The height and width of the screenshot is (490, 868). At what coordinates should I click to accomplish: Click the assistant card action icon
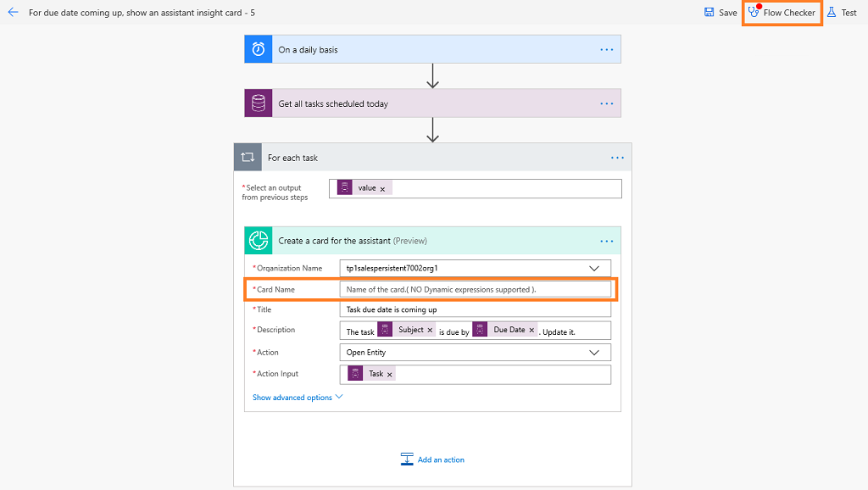[x=259, y=241]
